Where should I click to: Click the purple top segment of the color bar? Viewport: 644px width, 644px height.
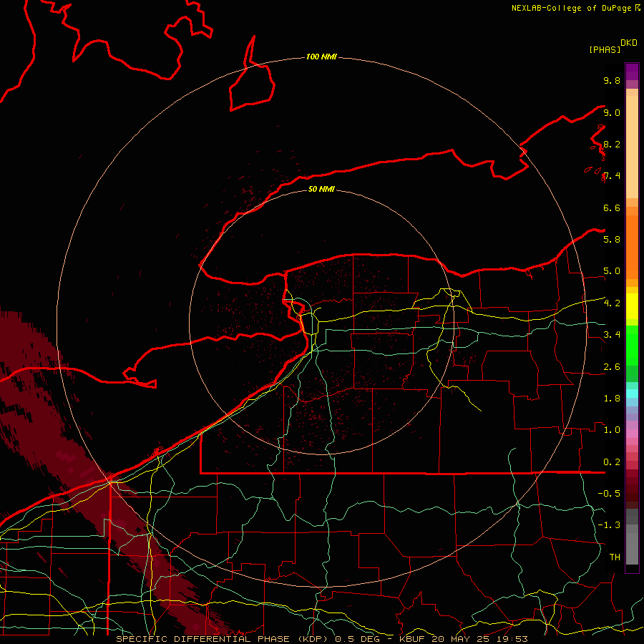632,72
